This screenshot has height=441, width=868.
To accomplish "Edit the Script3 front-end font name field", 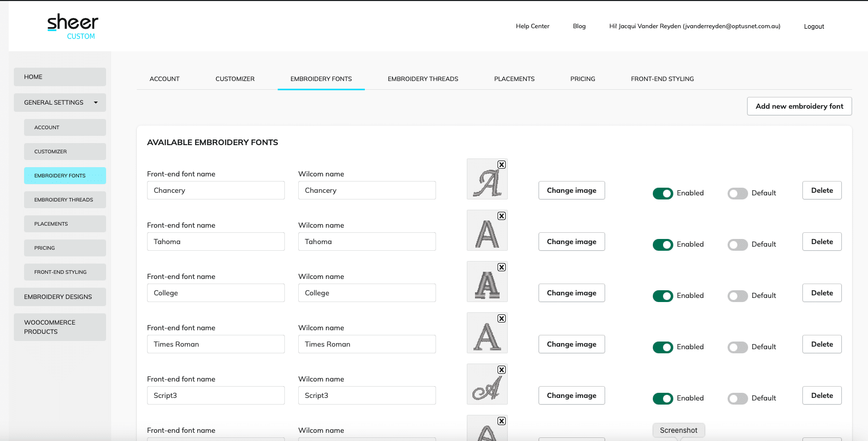I will [216, 395].
